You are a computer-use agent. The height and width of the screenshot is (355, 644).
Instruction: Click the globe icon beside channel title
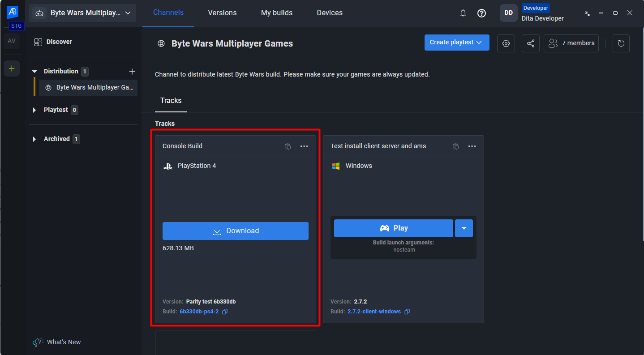click(161, 44)
